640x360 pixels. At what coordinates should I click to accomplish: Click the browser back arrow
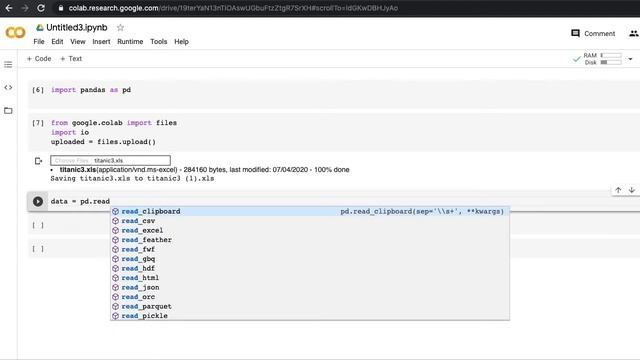tap(9, 8)
